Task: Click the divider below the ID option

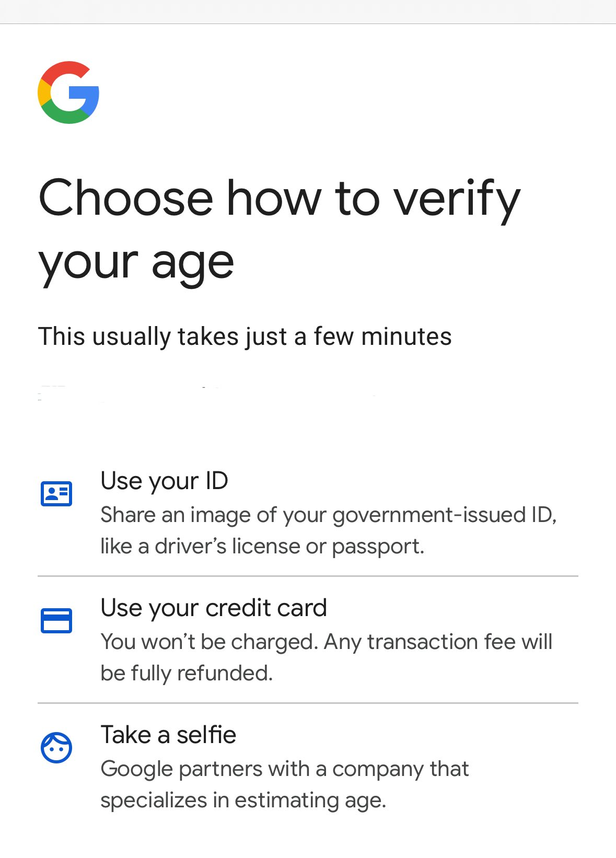Action: point(308,576)
